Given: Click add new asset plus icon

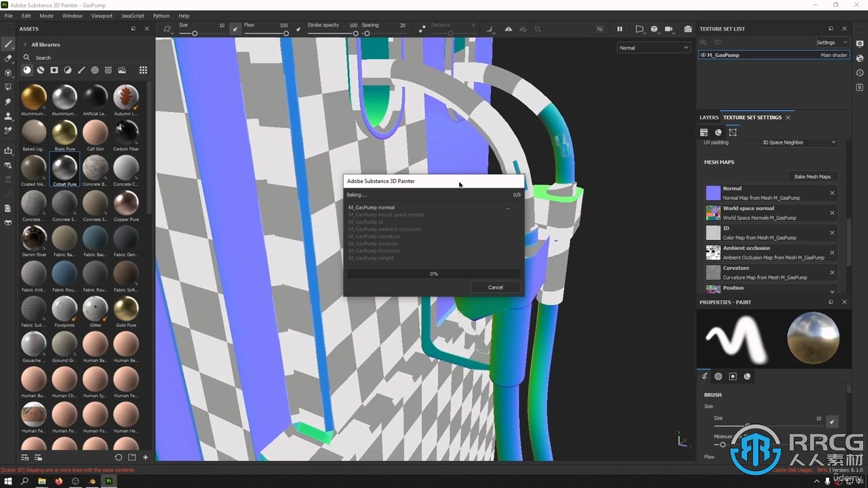Looking at the screenshot, I should tap(145, 457).
